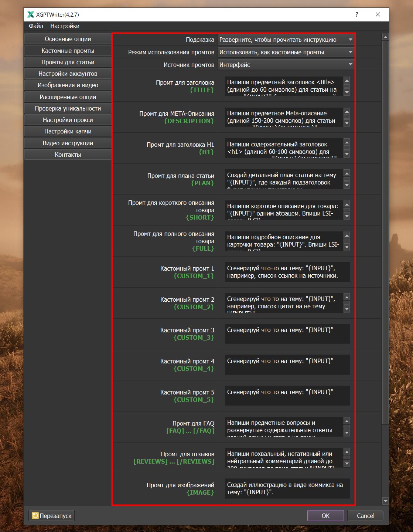Open Проверка уникальности section
413x532 pixels.
pos(68,108)
